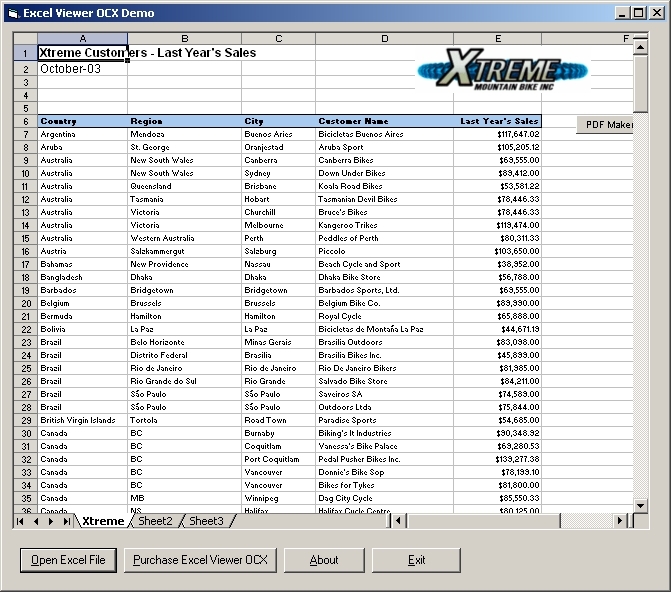Select cell with October-03
The height and width of the screenshot is (592, 671).
pyautogui.click(x=83, y=69)
